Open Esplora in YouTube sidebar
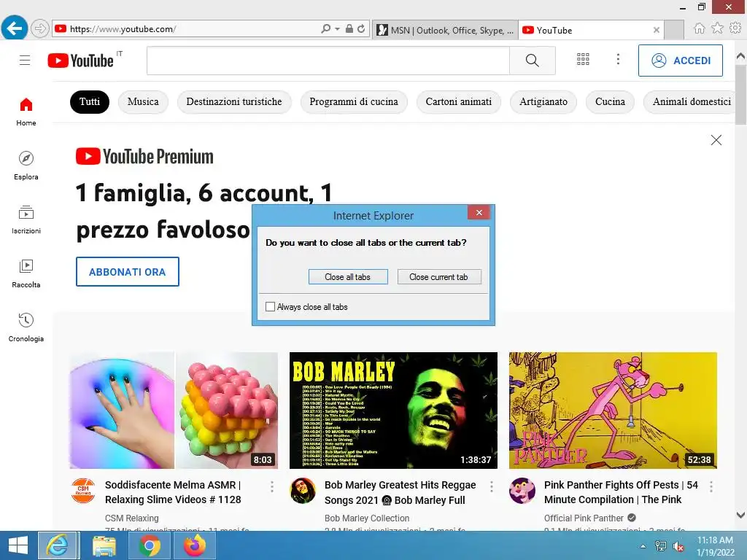The width and height of the screenshot is (747, 560). [26, 166]
